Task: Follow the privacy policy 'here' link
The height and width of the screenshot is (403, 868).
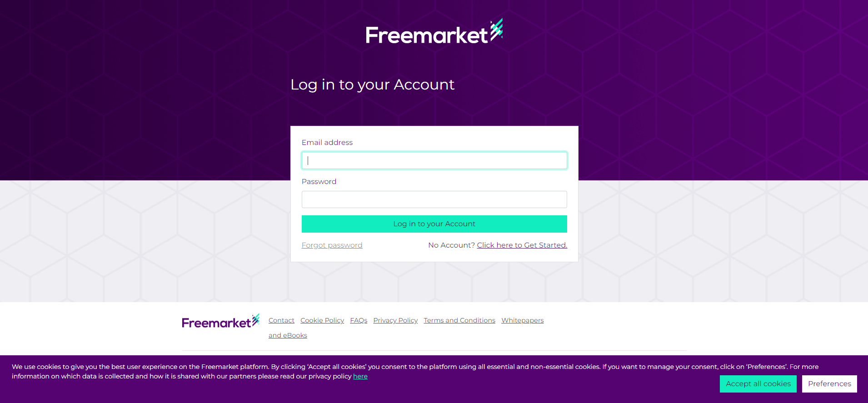Action: (x=360, y=376)
